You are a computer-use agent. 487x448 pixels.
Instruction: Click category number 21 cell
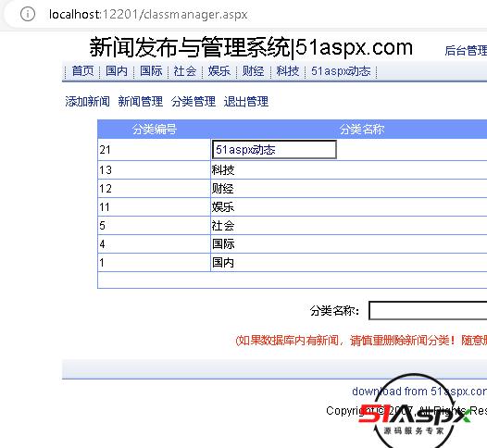coord(154,150)
